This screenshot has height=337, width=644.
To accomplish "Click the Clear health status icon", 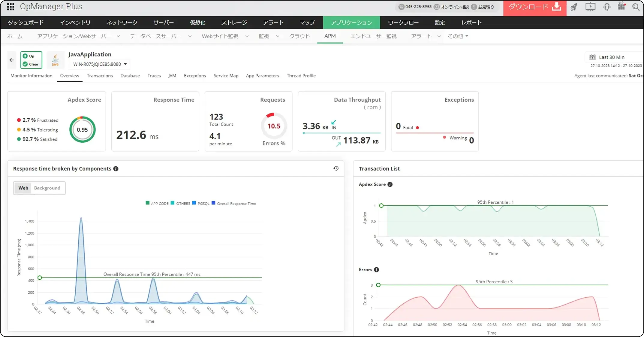I will [25, 64].
